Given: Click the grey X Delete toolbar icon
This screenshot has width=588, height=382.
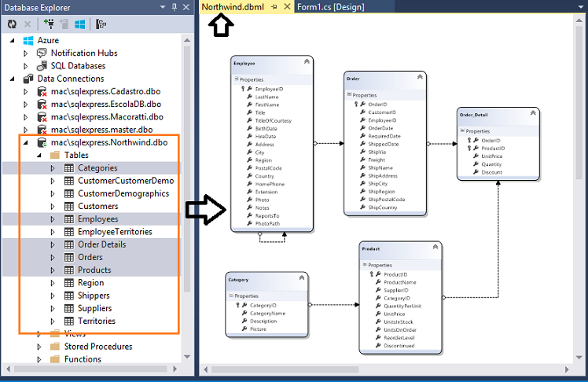Looking at the screenshot, I should pyautogui.click(x=28, y=24).
